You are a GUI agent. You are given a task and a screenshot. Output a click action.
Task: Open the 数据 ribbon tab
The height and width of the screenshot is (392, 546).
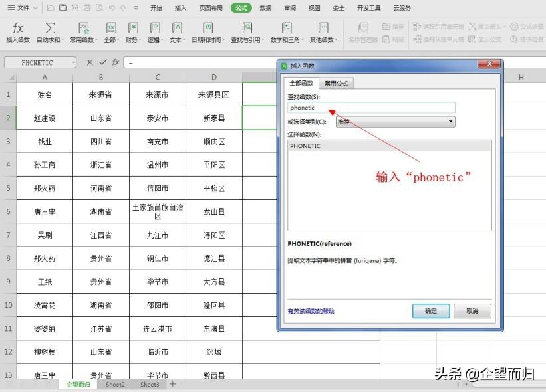pos(265,8)
